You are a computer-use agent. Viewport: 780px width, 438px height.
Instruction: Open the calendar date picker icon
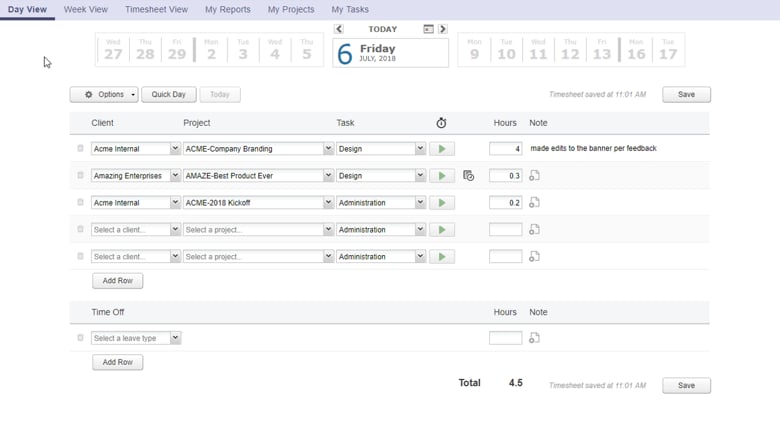(428, 29)
